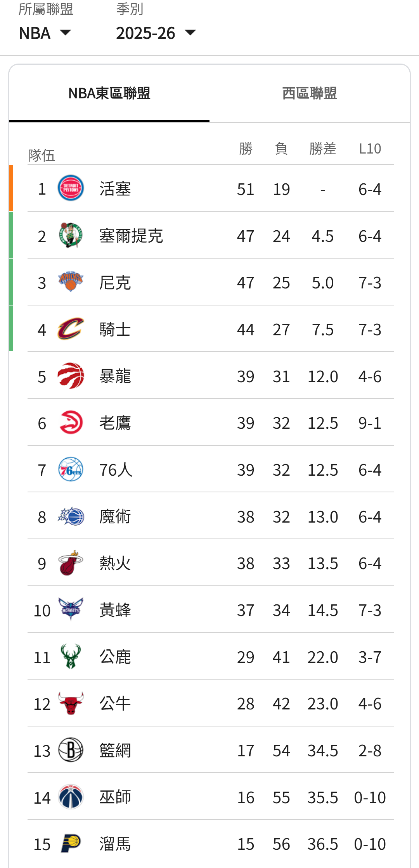Click the 勝差 column header
Image resolution: width=419 pixels, height=868 pixels.
tap(322, 148)
